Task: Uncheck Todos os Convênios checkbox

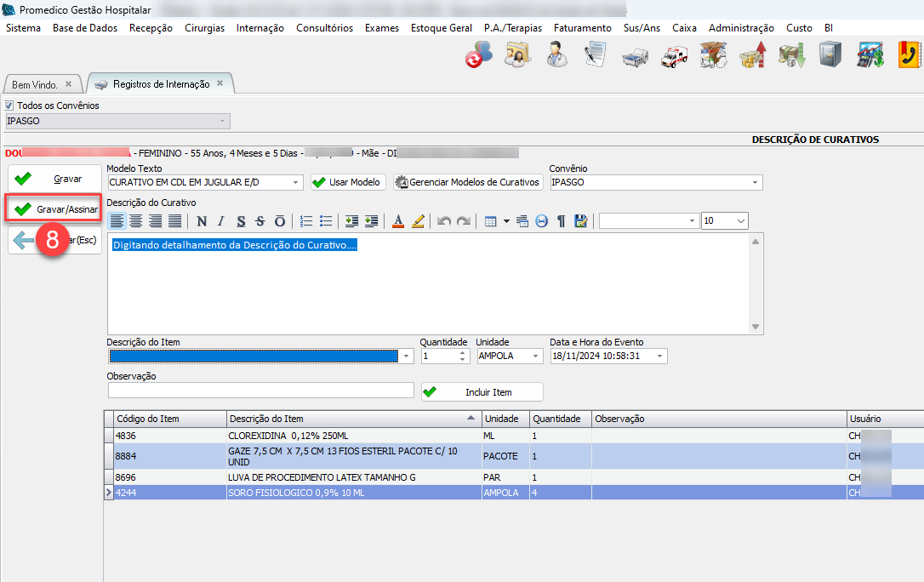Action: [x=9, y=106]
